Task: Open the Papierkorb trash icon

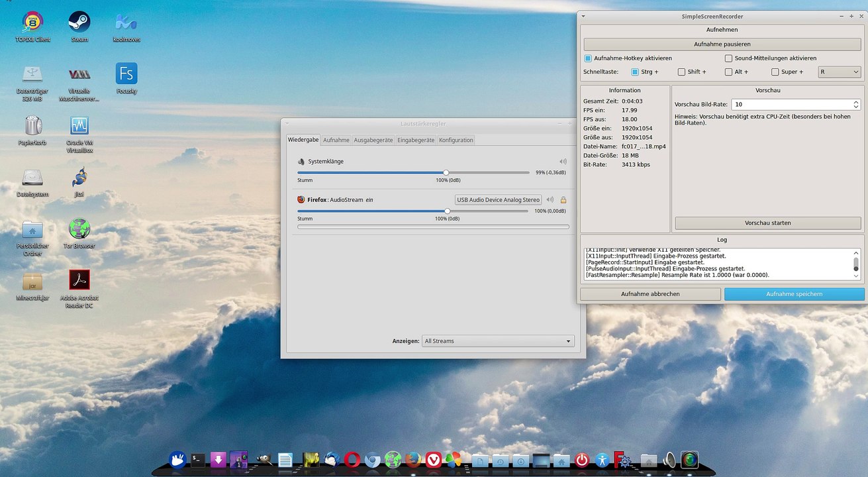Action: tap(32, 125)
